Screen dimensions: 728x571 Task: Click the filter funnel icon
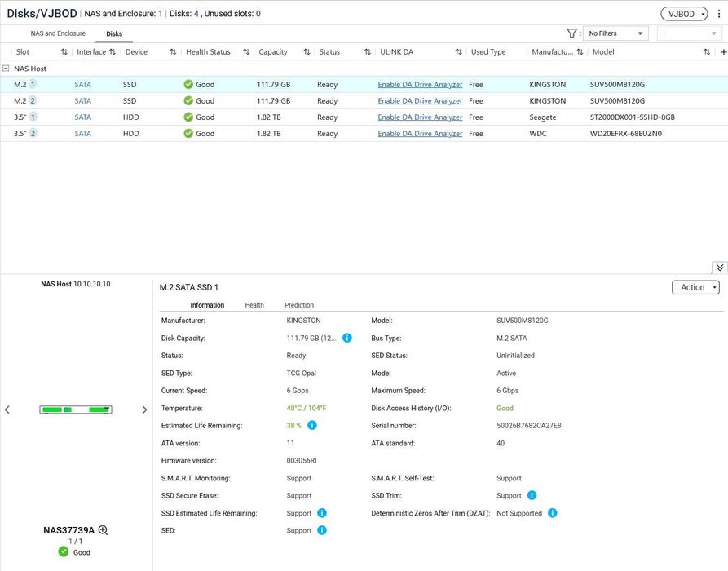click(571, 33)
